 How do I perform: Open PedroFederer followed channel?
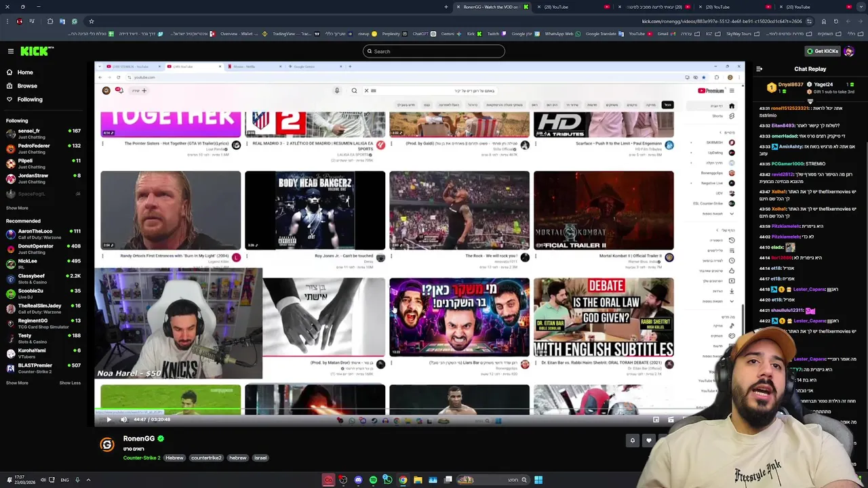coord(43,148)
